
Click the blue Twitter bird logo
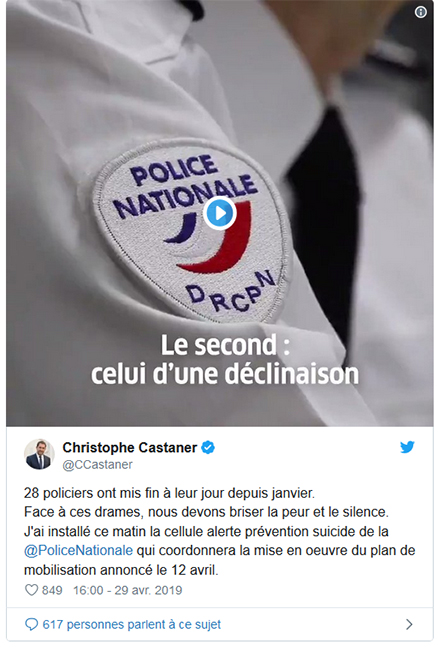(407, 447)
